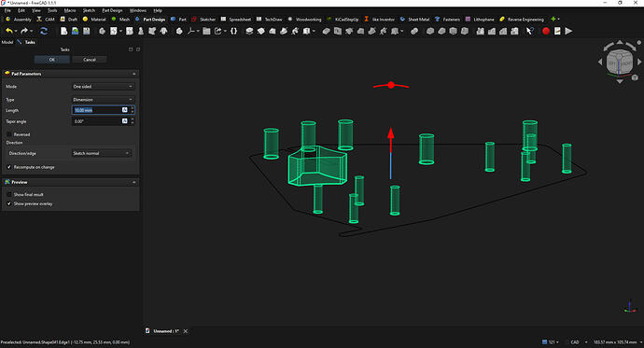Open the undo history dropdown arrow
The height and width of the screenshot is (348, 644).
click(x=16, y=31)
